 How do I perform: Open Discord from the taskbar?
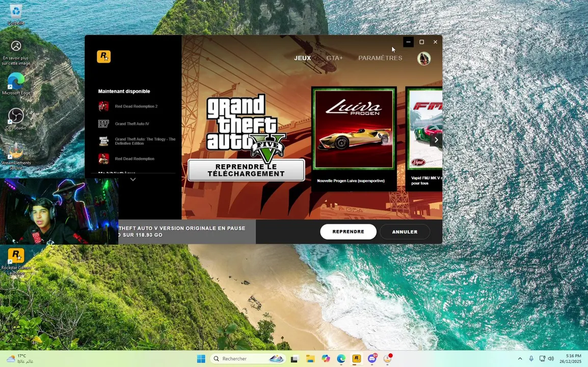tap(372, 359)
